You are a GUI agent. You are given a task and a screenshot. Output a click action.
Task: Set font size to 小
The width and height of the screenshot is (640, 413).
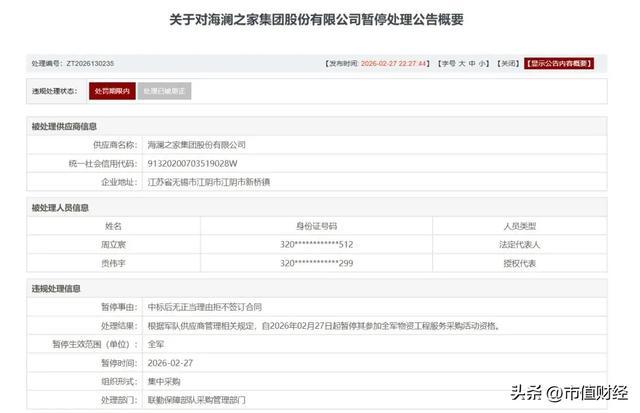click(x=482, y=63)
